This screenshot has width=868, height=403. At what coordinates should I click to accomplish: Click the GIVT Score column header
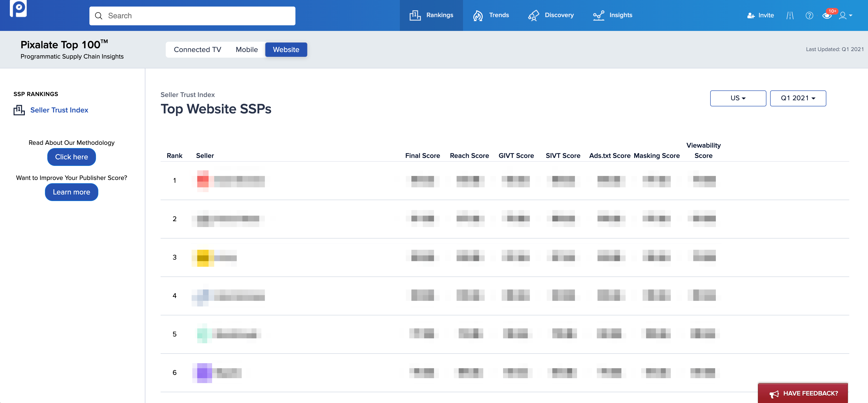(516, 156)
